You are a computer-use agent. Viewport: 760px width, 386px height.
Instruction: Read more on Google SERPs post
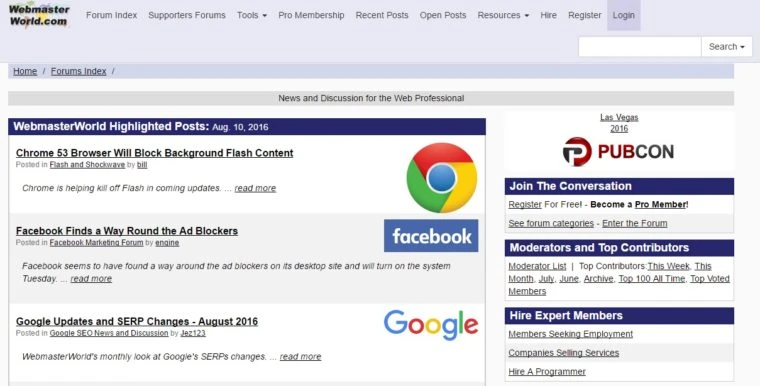click(301, 357)
